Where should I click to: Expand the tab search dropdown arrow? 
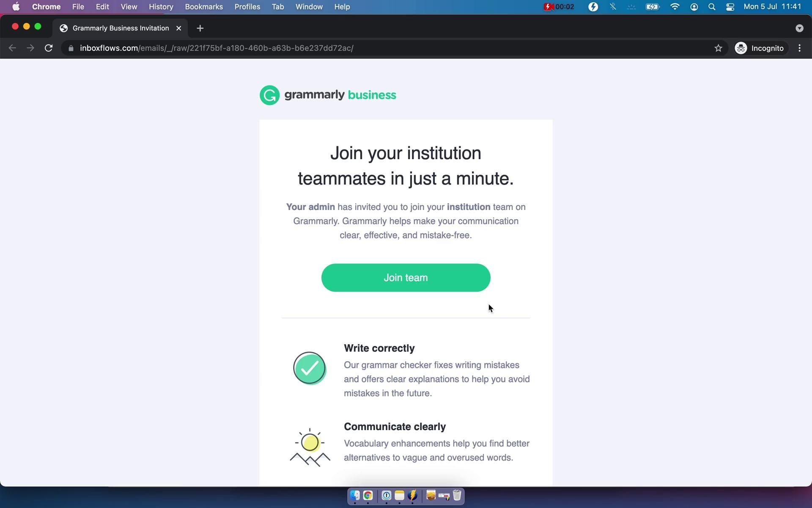coord(799,28)
